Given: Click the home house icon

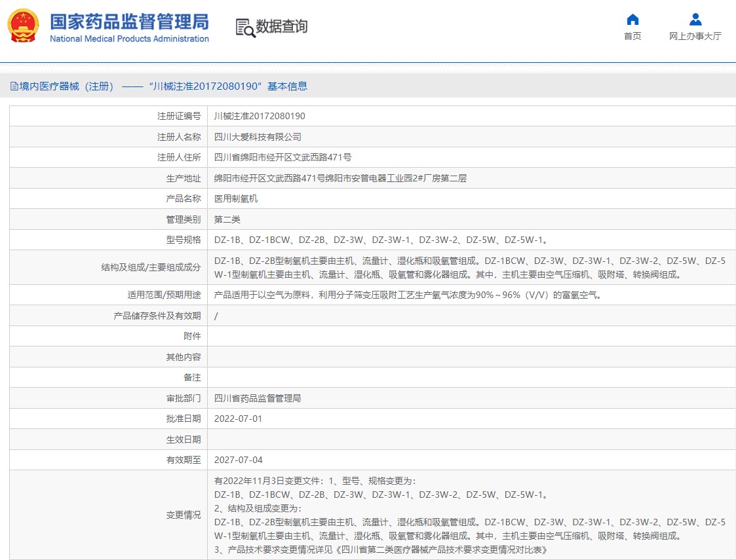Looking at the screenshot, I should [x=632, y=20].
